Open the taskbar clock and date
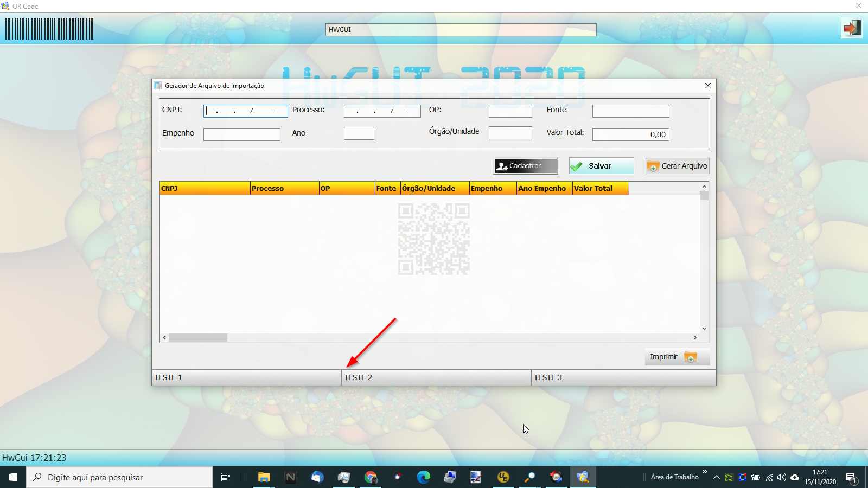This screenshot has width=868, height=488. (820, 477)
